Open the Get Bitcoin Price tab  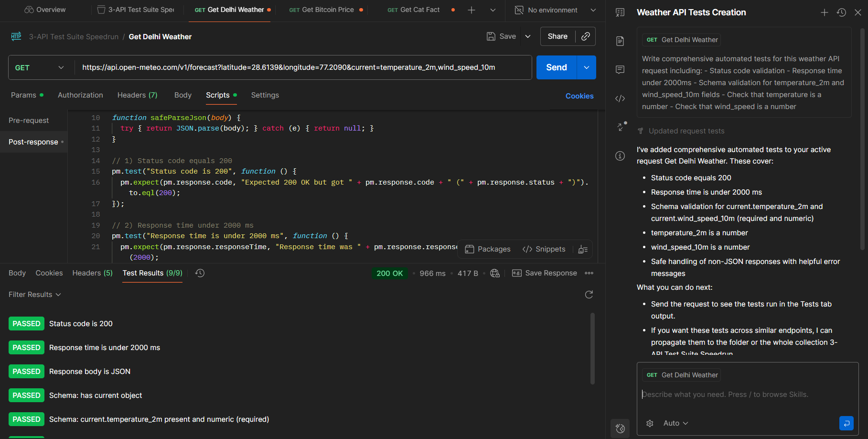(x=326, y=10)
